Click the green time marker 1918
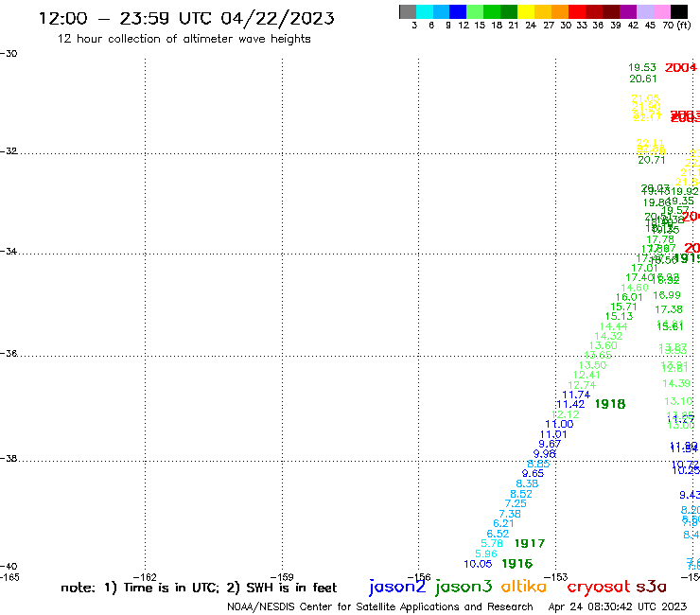The height and width of the screenshot is (615, 700). [610, 404]
